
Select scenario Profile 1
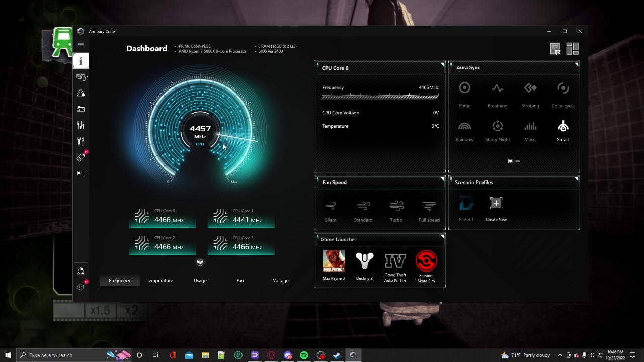click(466, 209)
